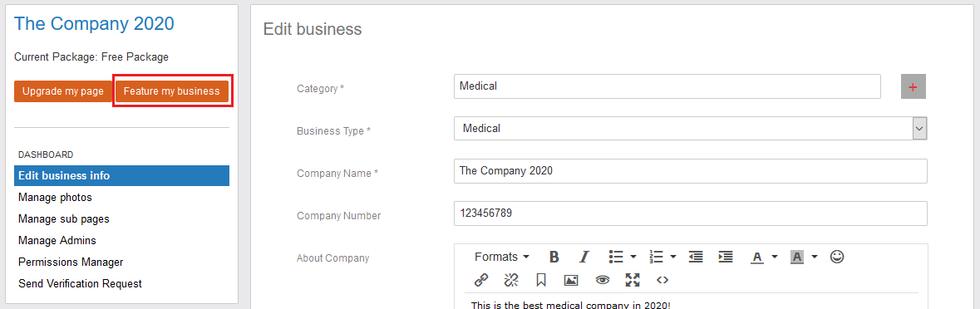Decrease indent in editor
Screen dimensions: 980x309
tap(696, 257)
